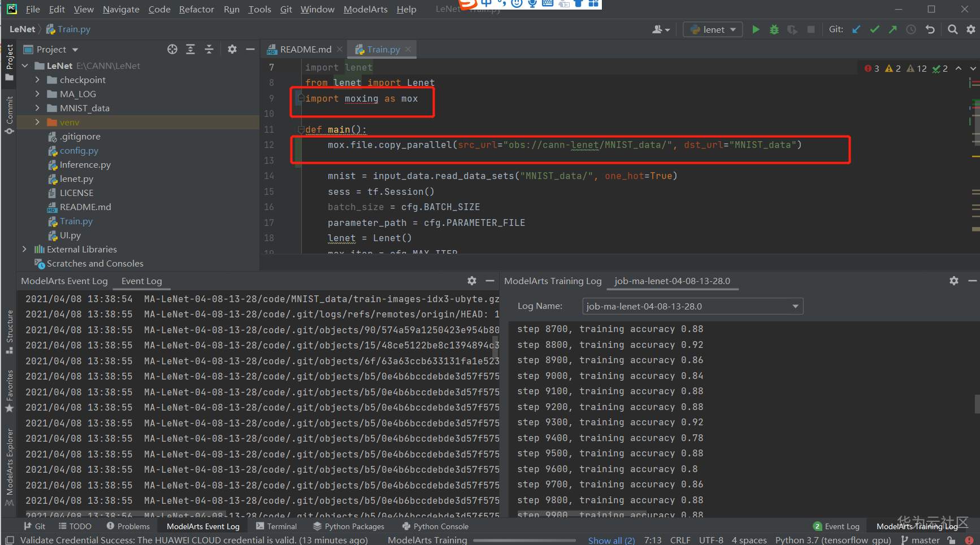Toggle the ModelArts Explorer sidebar panel
The height and width of the screenshot is (545, 980).
pyautogui.click(x=9, y=461)
